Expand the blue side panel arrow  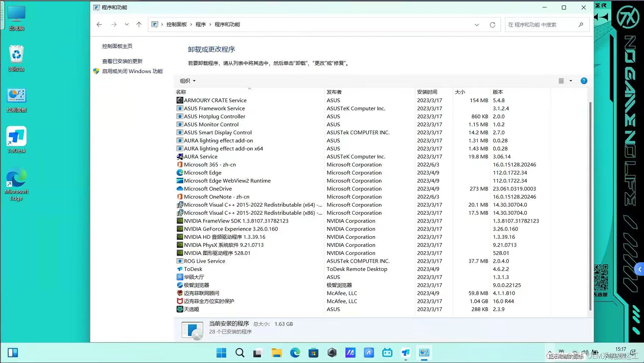coord(640,269)
